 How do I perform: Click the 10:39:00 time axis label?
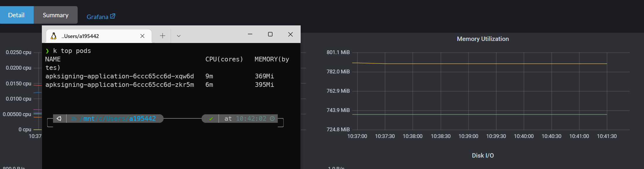[468, 136]
